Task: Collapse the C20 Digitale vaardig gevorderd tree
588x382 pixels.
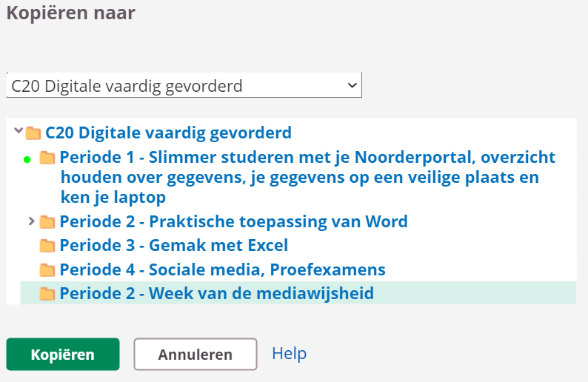Action: pos(18,132)
